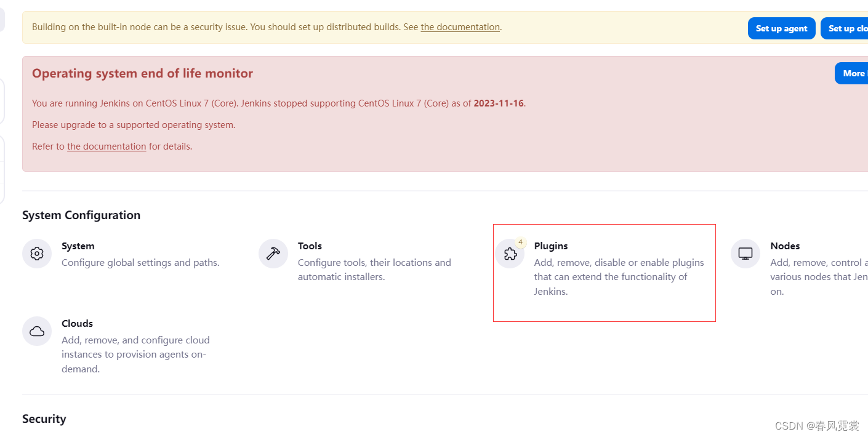868x437 pixels.
Task: Open the Clouds cloud icon
Action: click(x=37, y=331)
